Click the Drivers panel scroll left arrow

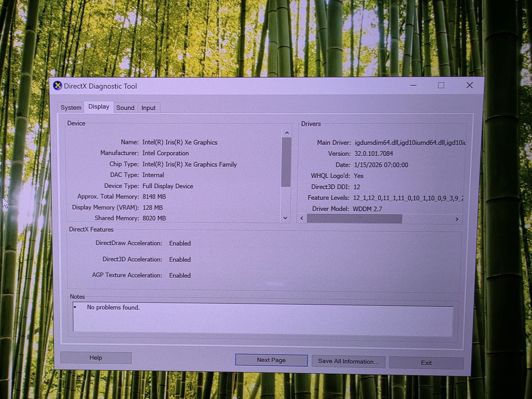(302, 218)
